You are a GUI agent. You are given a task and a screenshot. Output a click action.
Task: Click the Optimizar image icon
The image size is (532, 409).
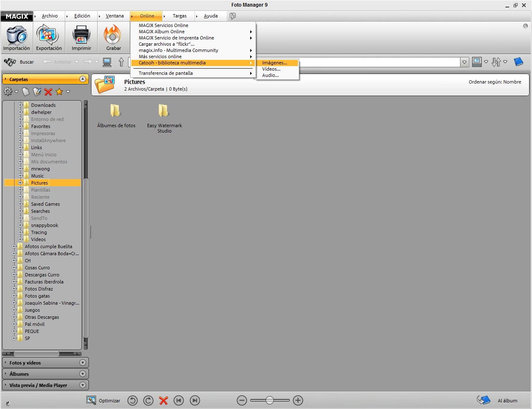pyautogui.click(x=91, y=400)
